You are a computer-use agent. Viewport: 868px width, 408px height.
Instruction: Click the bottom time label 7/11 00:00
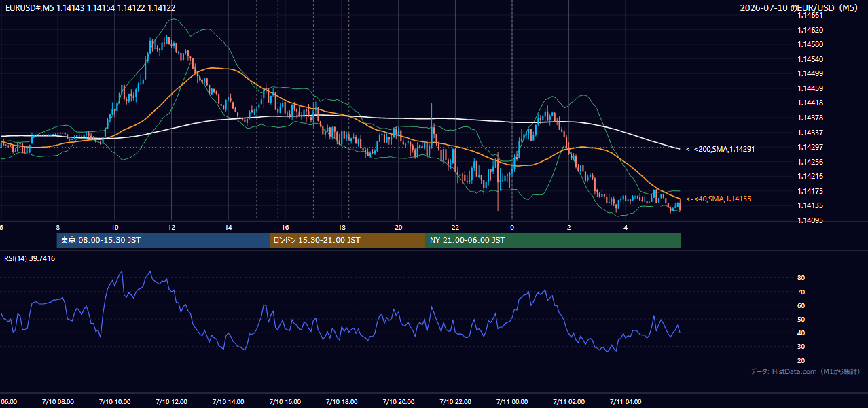[x=511, y=401]
